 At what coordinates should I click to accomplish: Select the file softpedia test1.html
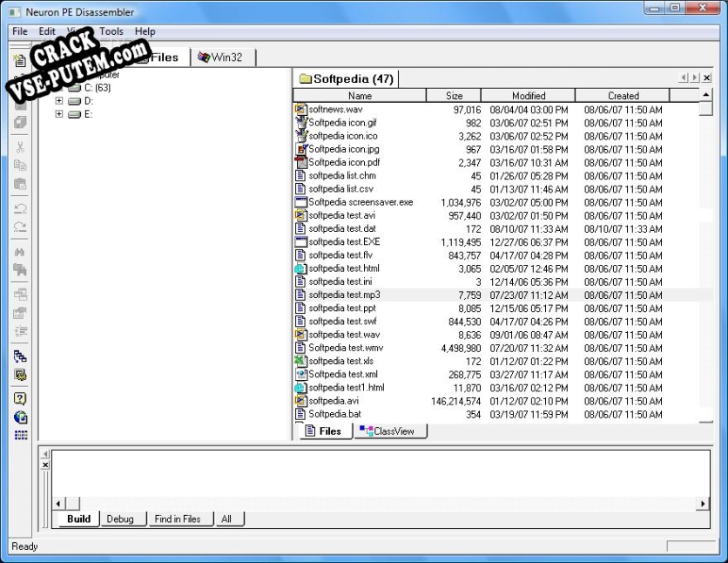pos(347,388)
